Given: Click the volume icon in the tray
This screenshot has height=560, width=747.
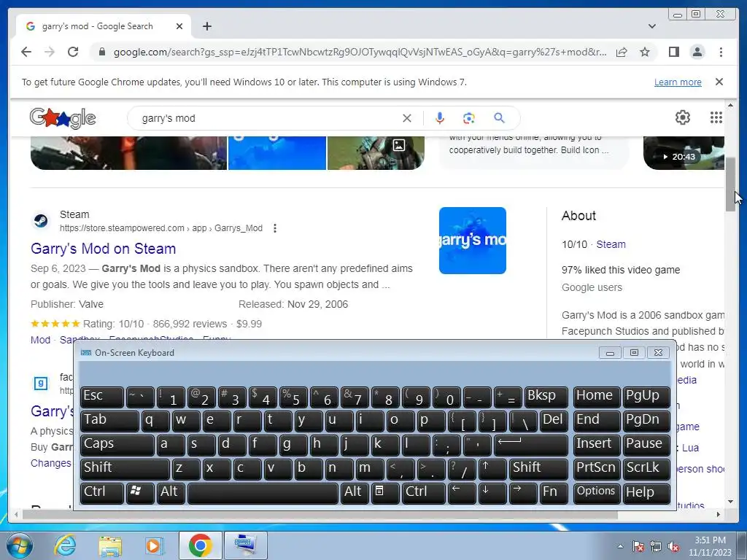Looking at the screenshot, I should click(673, 547).
